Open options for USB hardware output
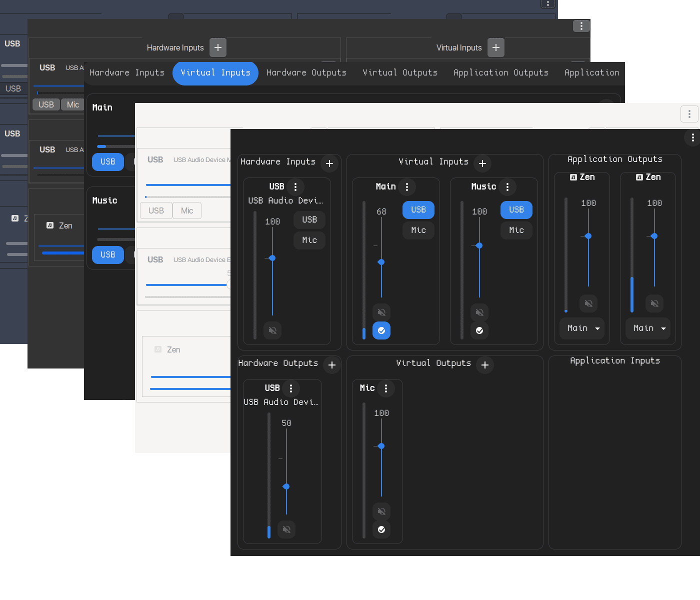Viewport: 700px width, 600px height. pyautogui.click(x=291, y=388)
